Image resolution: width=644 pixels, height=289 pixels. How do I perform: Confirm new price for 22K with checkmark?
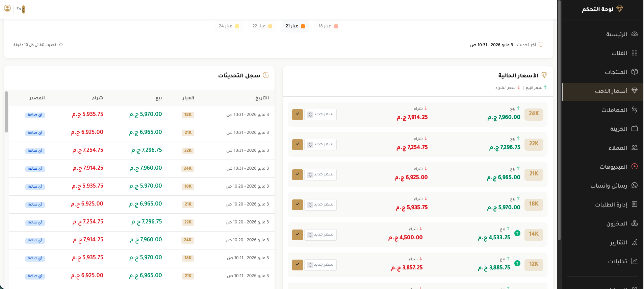point(297,144)
